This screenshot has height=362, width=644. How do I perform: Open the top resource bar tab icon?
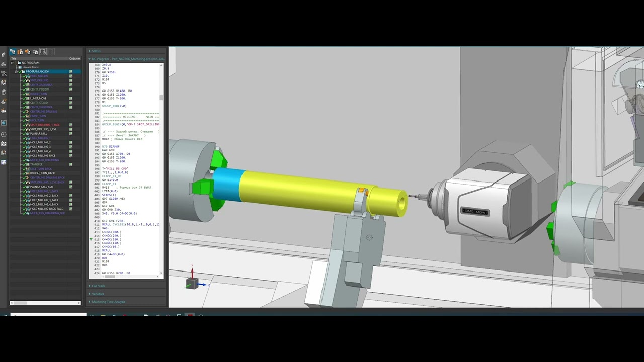(4, 54)
